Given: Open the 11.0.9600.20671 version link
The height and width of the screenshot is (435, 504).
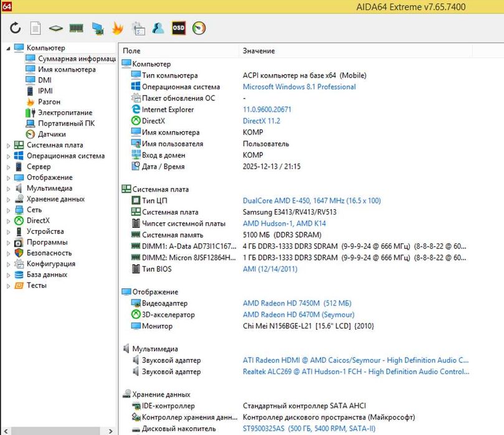Looking at the screenshot, I should click(267, 110).
